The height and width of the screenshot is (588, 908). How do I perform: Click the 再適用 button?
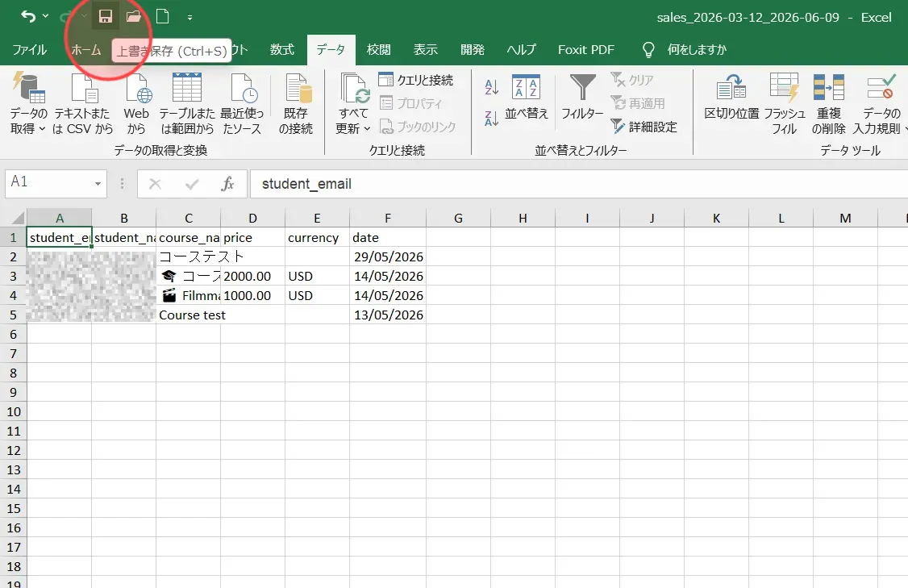pos(638,103)
